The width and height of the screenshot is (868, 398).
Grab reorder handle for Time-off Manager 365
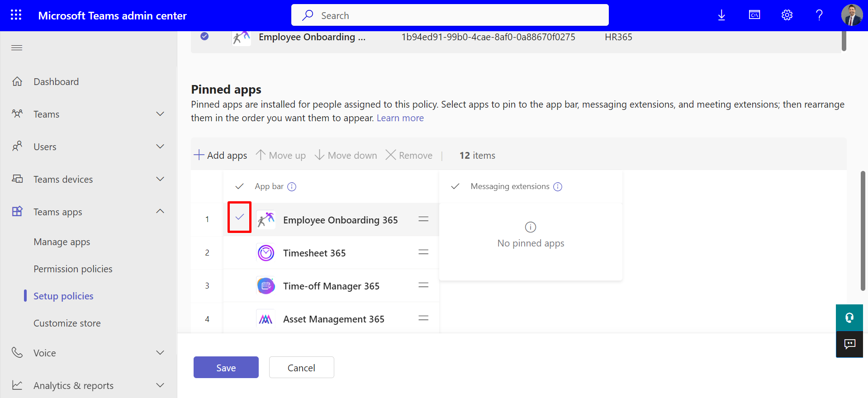[423, 285]
